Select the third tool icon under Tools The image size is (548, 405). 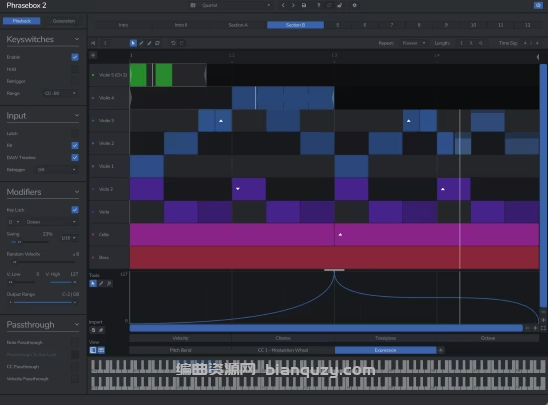tap(109, 283)
